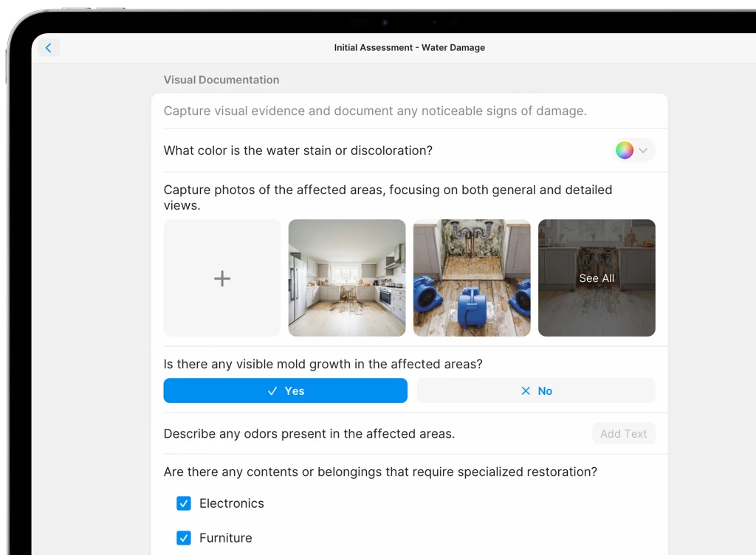Click the Initial Assessment - Water Damage title
Viewport: 756px width, 555px height.
click(x=410, y=48)
